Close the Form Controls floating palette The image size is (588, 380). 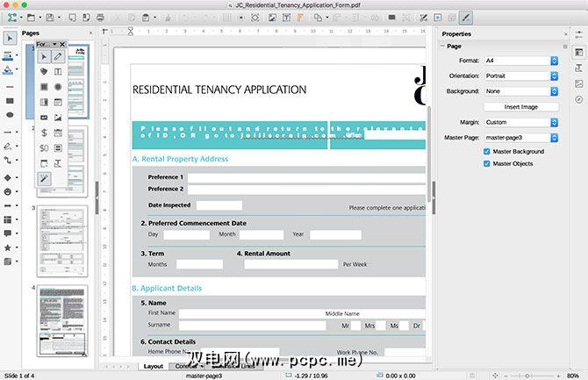click(x=62, y=44)
